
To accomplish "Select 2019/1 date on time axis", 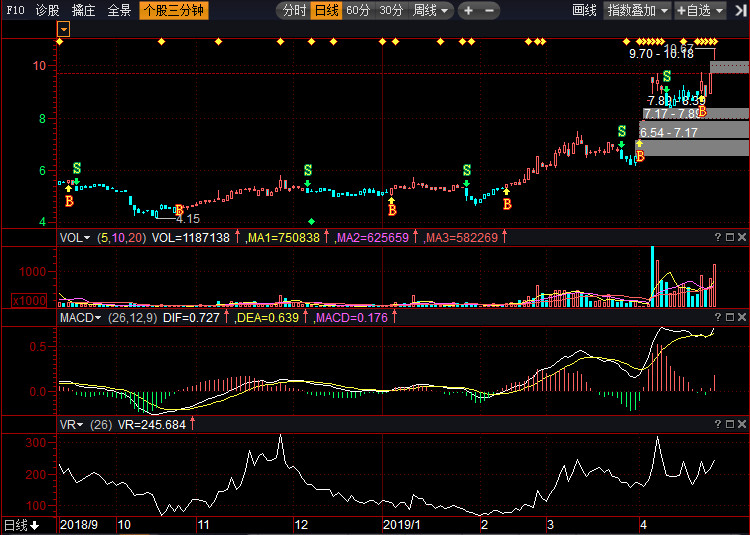I will click(x=401, y=524).
